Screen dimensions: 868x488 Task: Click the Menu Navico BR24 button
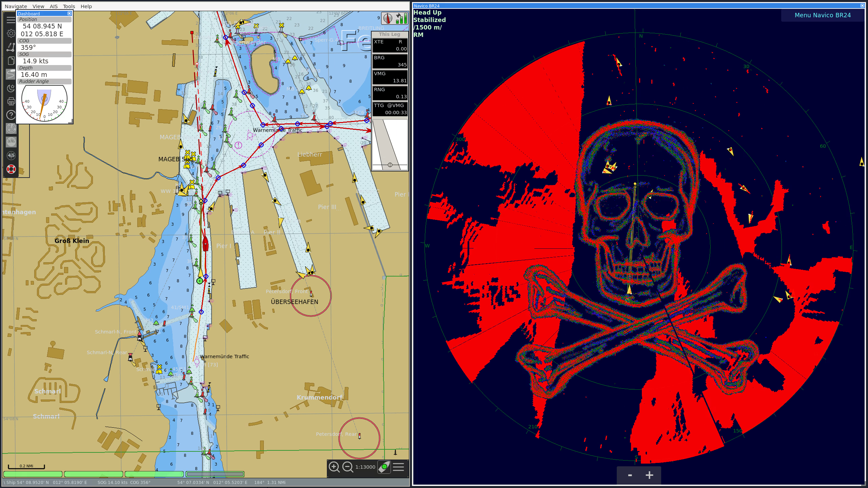click(822, 15)
